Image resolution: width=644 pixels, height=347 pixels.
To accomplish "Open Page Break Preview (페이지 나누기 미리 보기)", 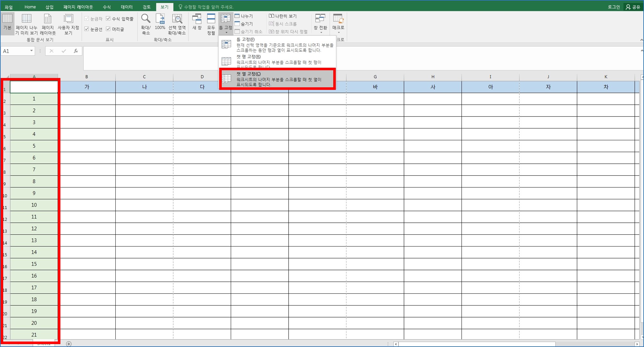I will [x=26, y=24].
